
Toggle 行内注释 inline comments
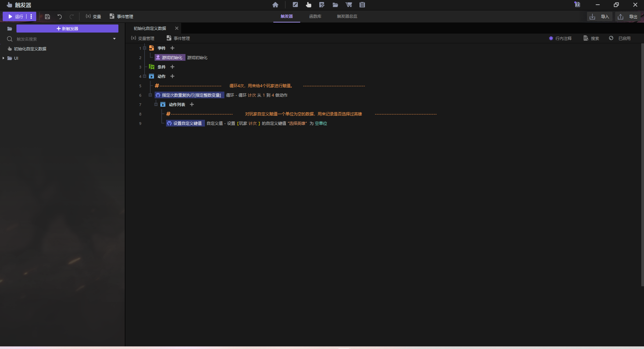coord(560,38)
